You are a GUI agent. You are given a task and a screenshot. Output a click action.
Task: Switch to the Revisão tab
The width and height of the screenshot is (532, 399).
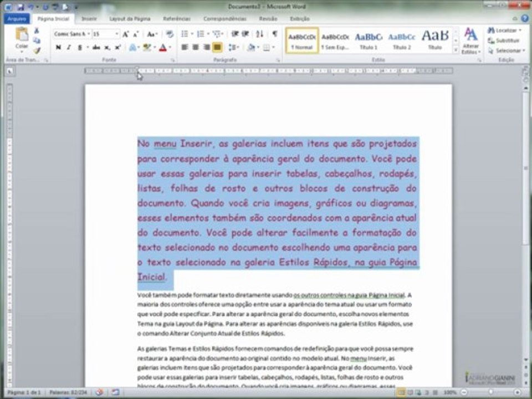[x=268, y=19]
